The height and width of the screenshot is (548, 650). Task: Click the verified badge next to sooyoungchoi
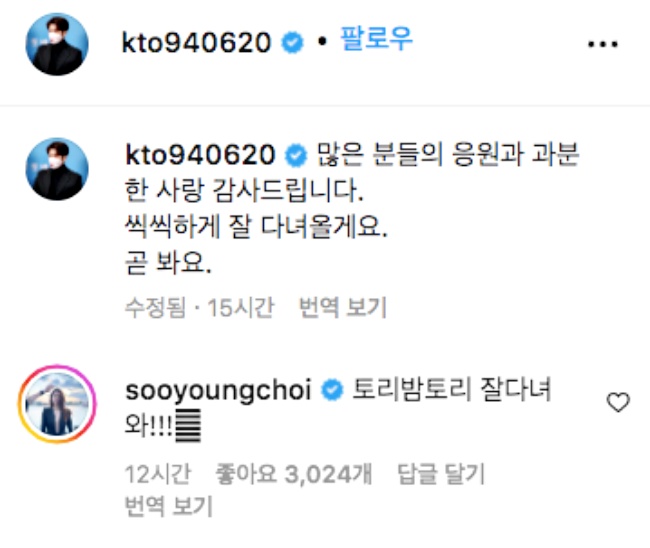tap(332, 390)
